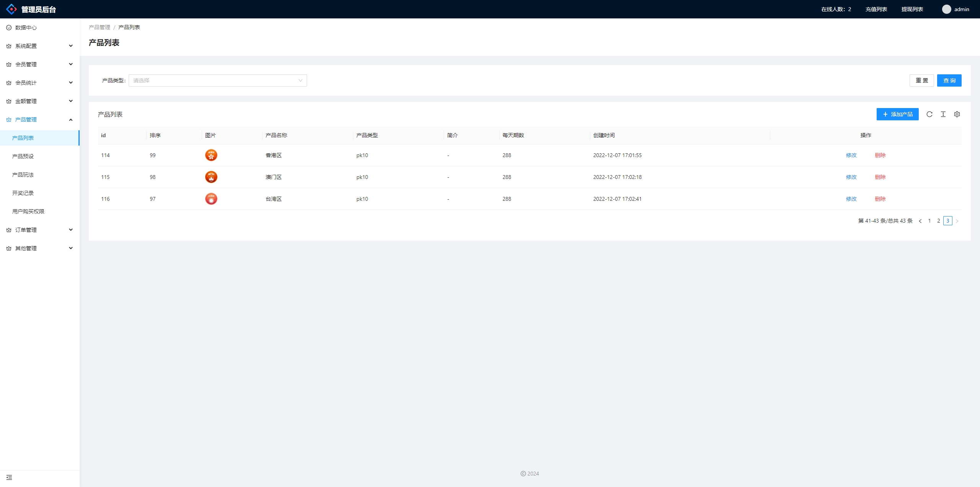Open 开奖记录 in the sidebar

pyautogui.click(x=23, y=193)
